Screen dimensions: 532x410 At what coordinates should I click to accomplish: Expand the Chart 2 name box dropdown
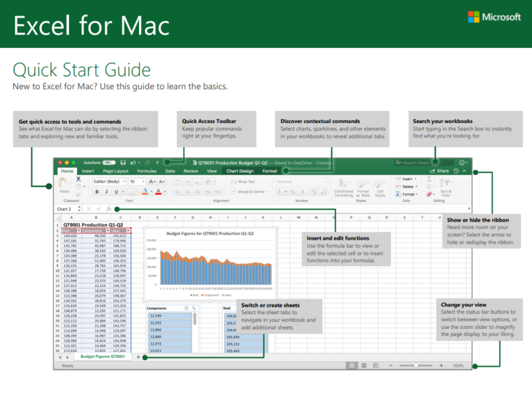(x=78, y=208)
